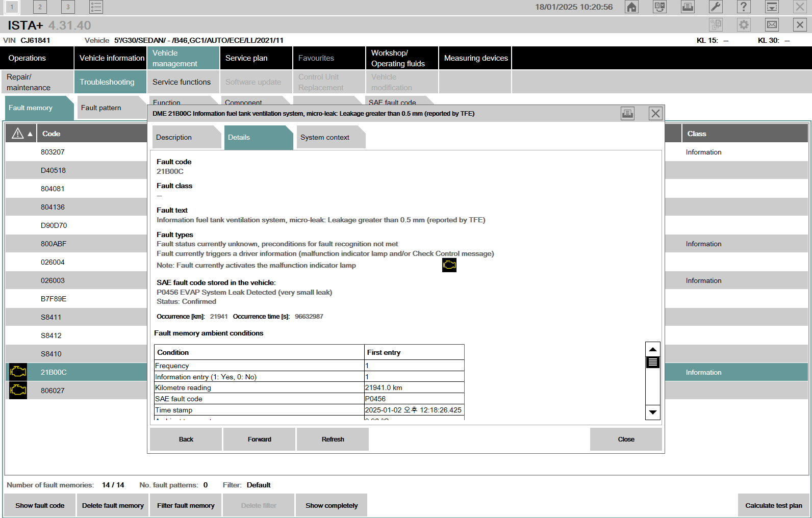The width and height of the screenshot is (812, 518).
Task: Click the gear settings icon
Action: [744, 25]
